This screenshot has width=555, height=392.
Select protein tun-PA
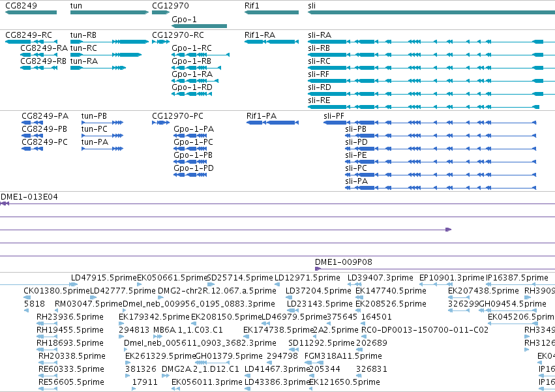102,149
